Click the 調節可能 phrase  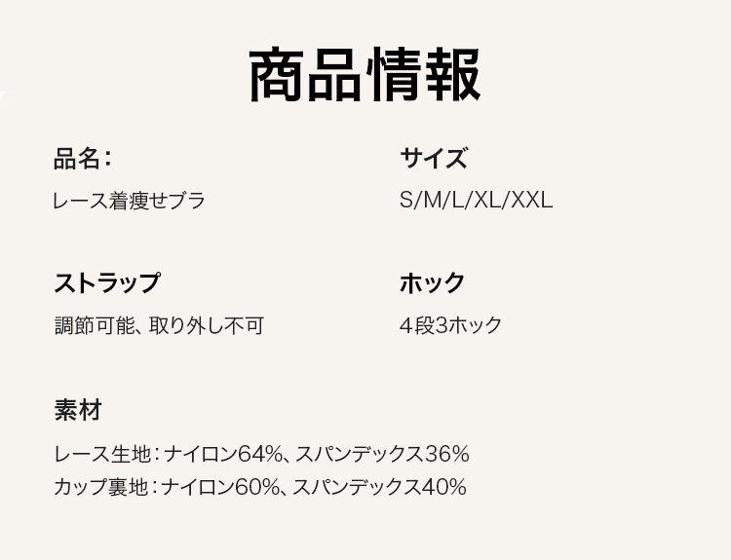pyautogui.click(x=95, y=325)
